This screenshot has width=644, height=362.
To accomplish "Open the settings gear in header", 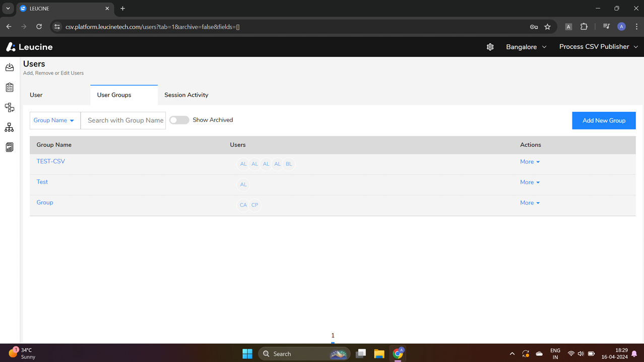I will pyautogui.click(x=490, y=47).
